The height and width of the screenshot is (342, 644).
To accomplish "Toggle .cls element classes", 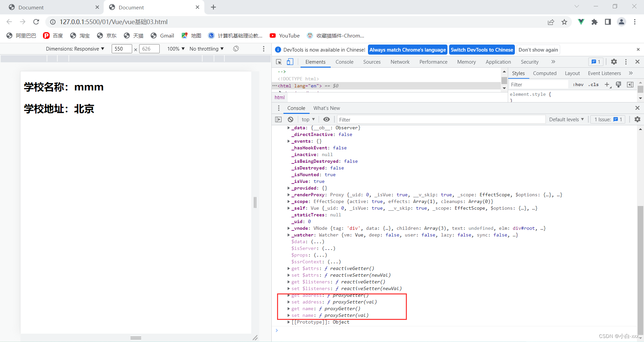I will click(x=593, y=84).
